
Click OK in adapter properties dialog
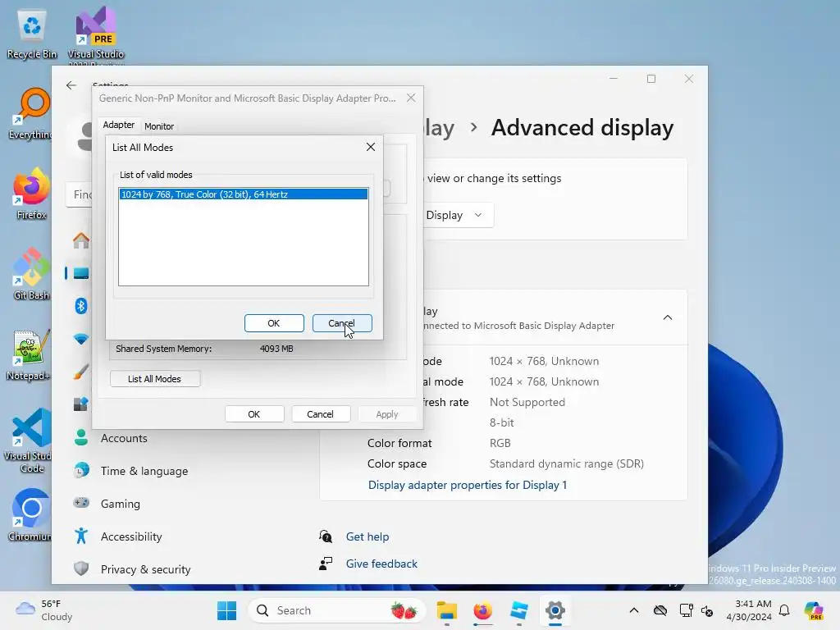click(254, 414)
